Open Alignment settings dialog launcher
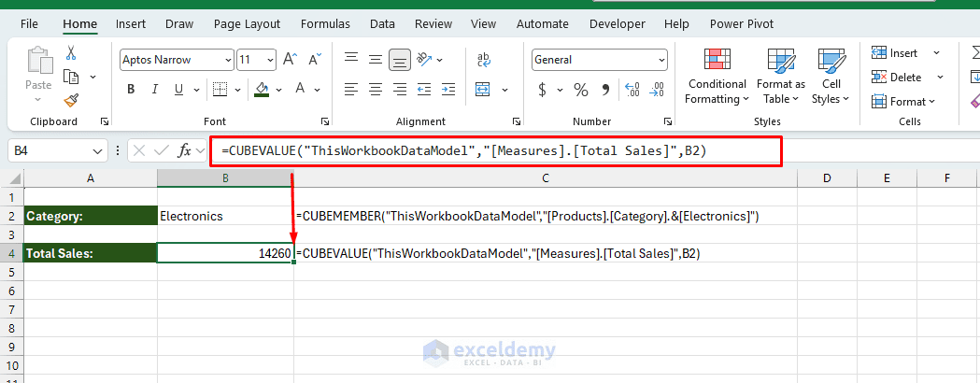This screenshot has height=383, width=980. tap(517, 121)
